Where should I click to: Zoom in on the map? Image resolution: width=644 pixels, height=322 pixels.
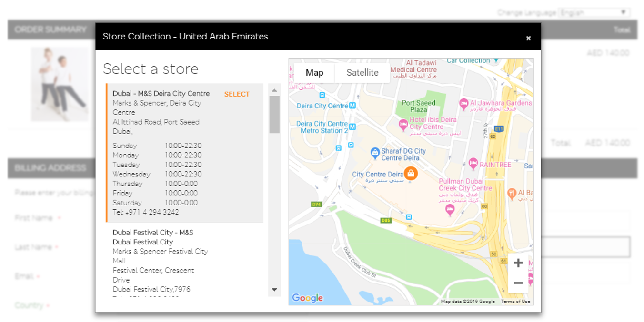point(518,263)
